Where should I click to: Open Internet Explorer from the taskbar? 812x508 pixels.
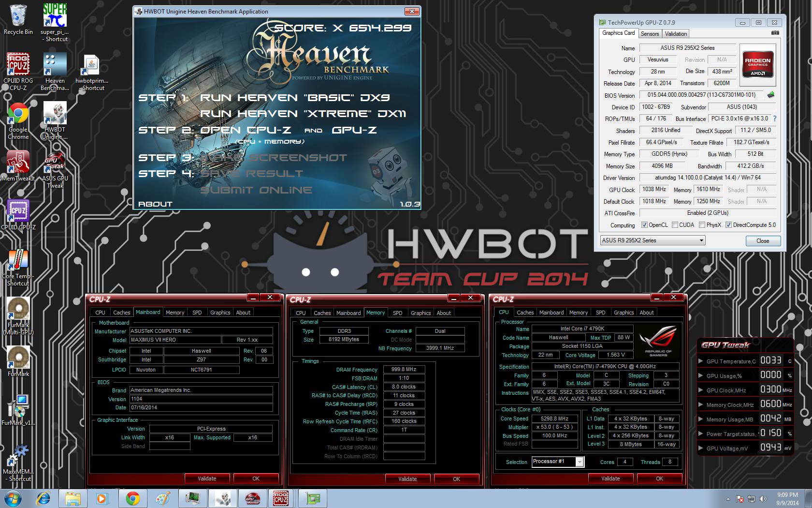43,498
